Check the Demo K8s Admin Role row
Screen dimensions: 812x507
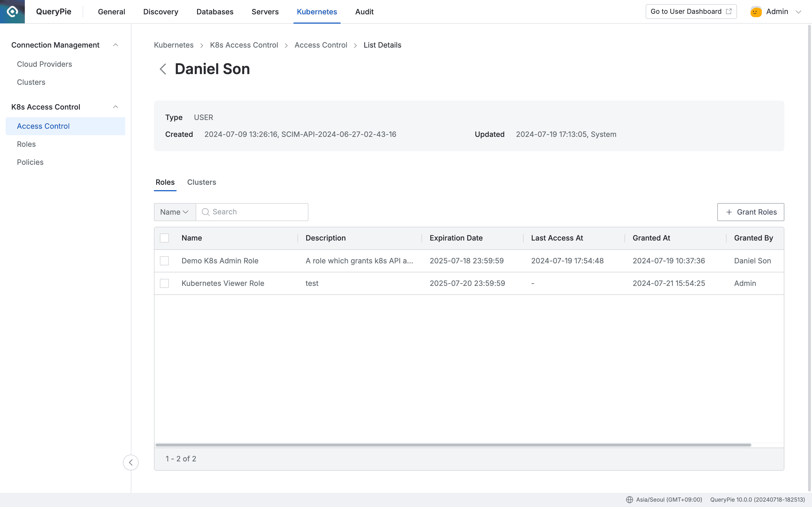pyautogui.click(x=164, y=261)
